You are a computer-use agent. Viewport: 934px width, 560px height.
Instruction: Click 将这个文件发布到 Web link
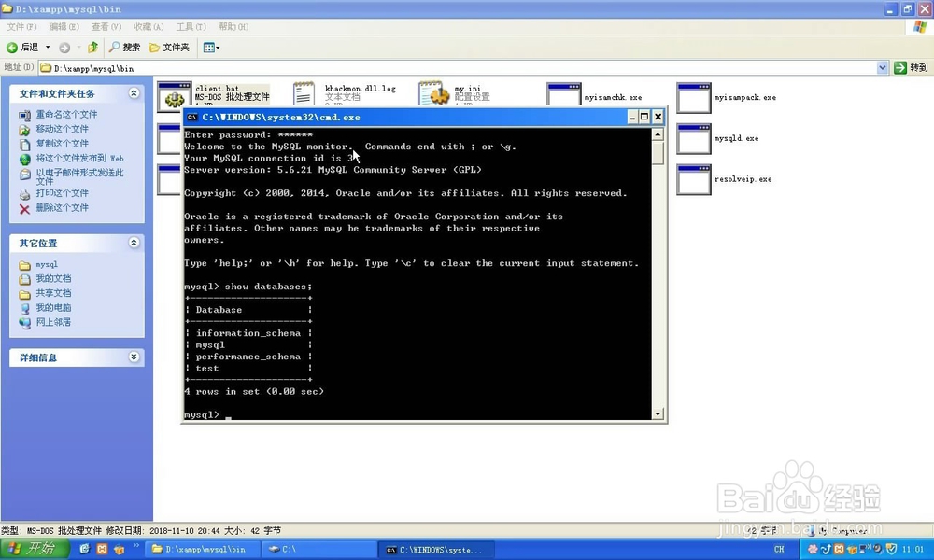click(79, 158)
